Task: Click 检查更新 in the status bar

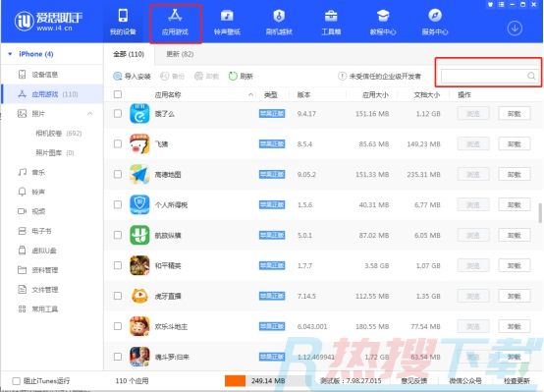Action: point(517,381)
